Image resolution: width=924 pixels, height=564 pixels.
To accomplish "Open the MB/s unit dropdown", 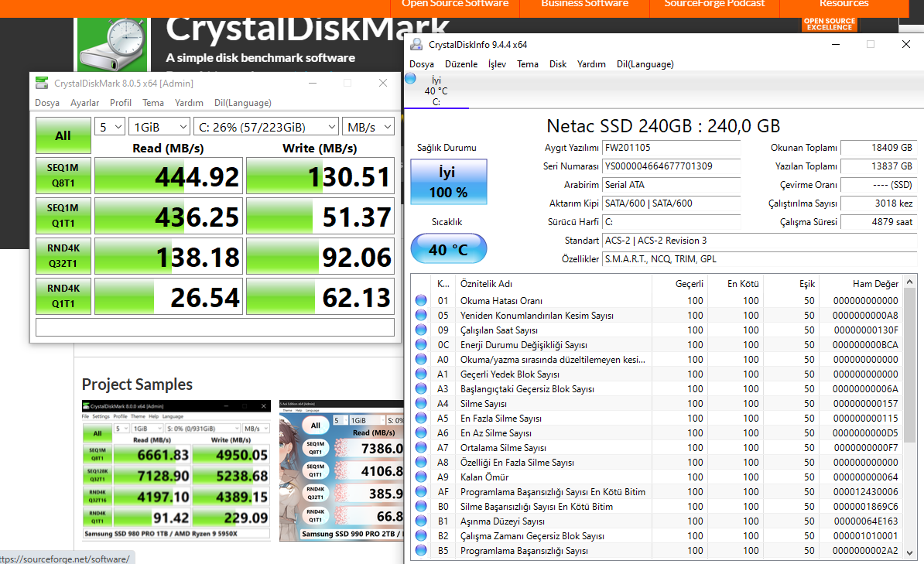I will [x=368, y=127].
